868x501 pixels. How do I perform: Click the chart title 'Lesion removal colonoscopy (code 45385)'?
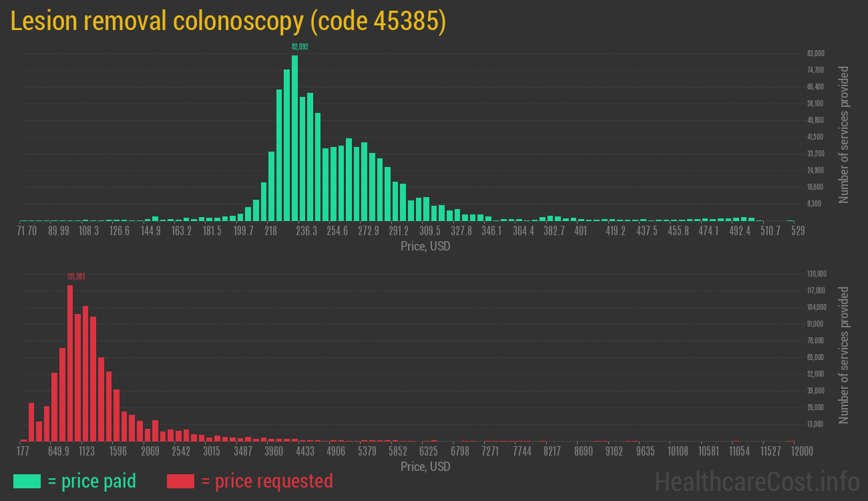pyautogui.click(x=227, y=21)
